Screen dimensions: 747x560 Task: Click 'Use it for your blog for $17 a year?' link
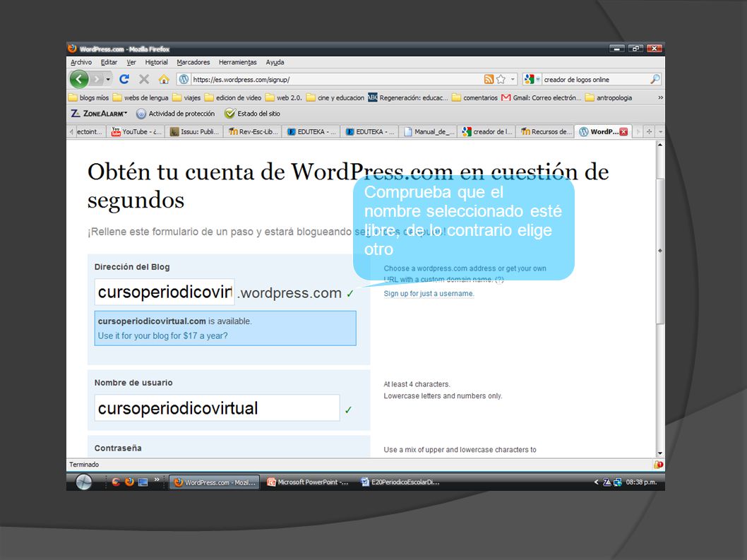[x=163, y=335]
